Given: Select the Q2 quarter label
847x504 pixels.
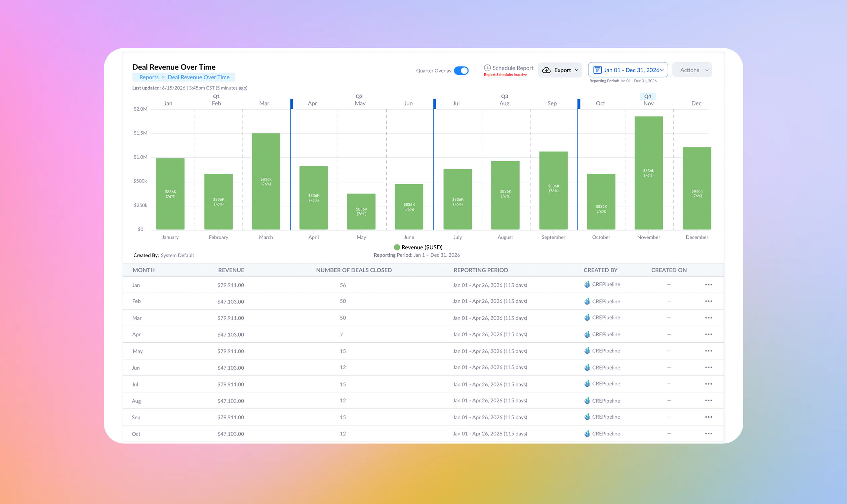Looking at the screenshot, I should 359,96.
